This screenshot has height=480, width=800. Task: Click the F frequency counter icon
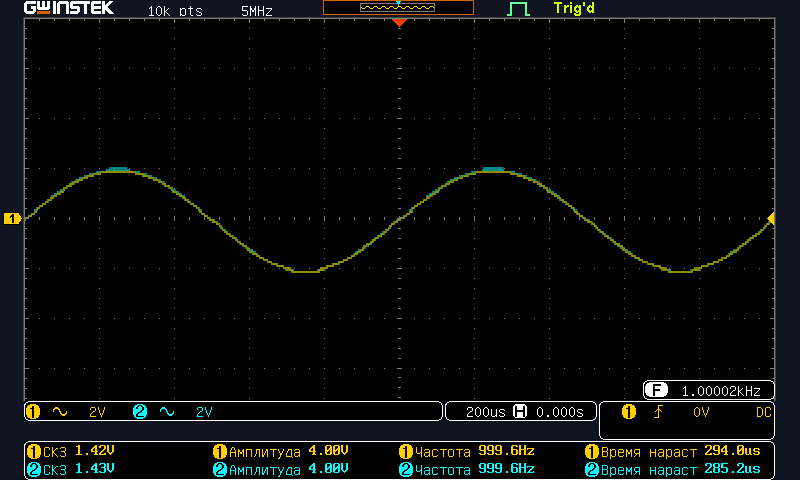click(656, 390)
